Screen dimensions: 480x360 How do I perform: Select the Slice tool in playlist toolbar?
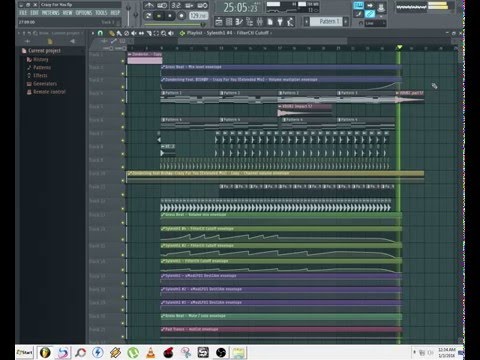(149, 33)
